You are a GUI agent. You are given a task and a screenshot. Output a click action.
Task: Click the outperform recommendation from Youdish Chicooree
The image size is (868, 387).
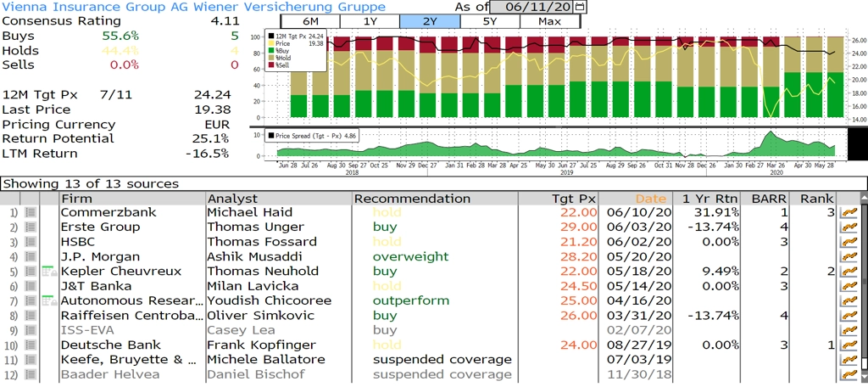click(411, 300)
